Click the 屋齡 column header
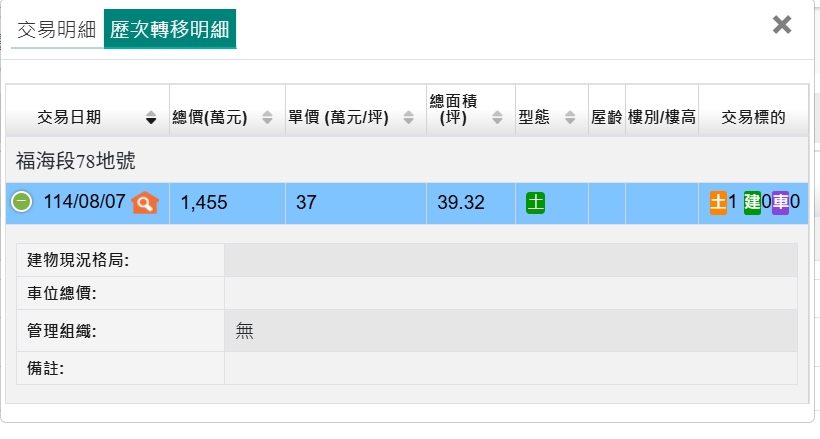Viewport: 820px width, 439px height. [607, 117]
